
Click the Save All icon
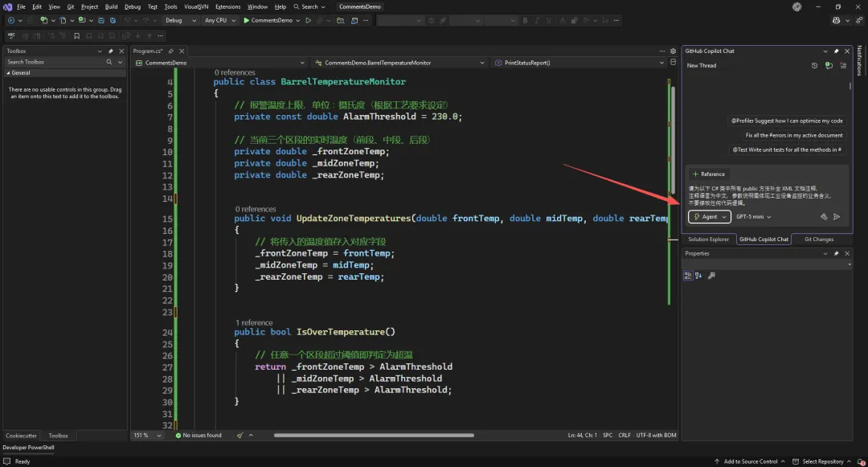tap(113, 20)
